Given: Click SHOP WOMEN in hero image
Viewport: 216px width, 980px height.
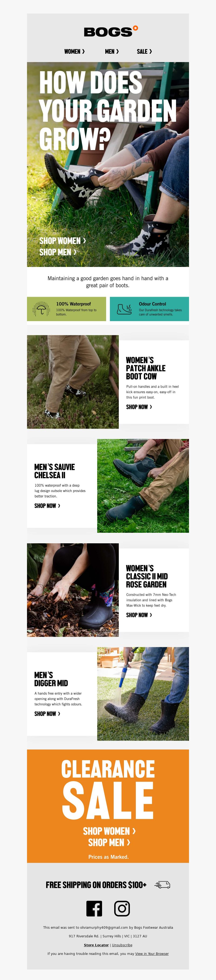Looking at the screenshot, I should [63, 241].
